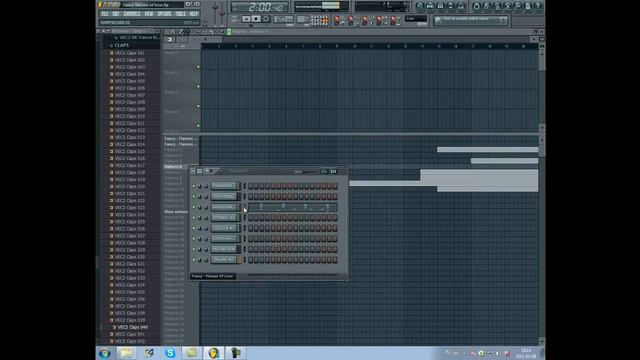
Task: Open the first channel's name button
Action: [224, 186]
